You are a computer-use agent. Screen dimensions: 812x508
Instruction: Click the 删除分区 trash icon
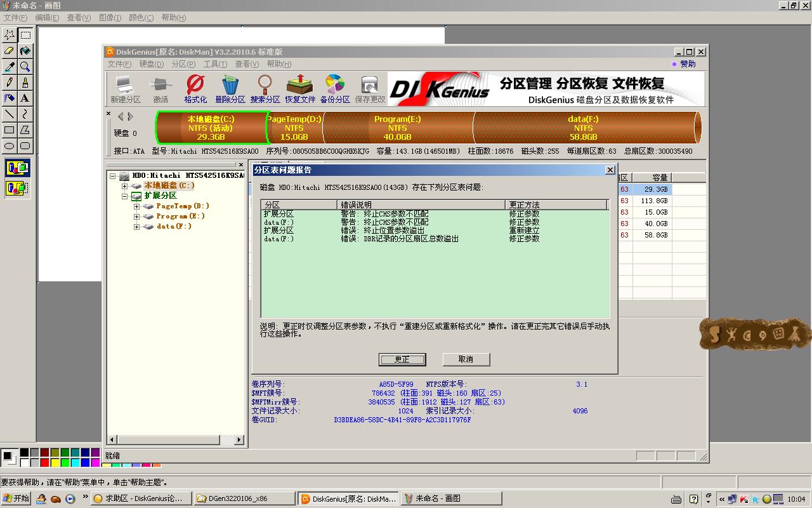pyautogui.click(x=230, y=89)
